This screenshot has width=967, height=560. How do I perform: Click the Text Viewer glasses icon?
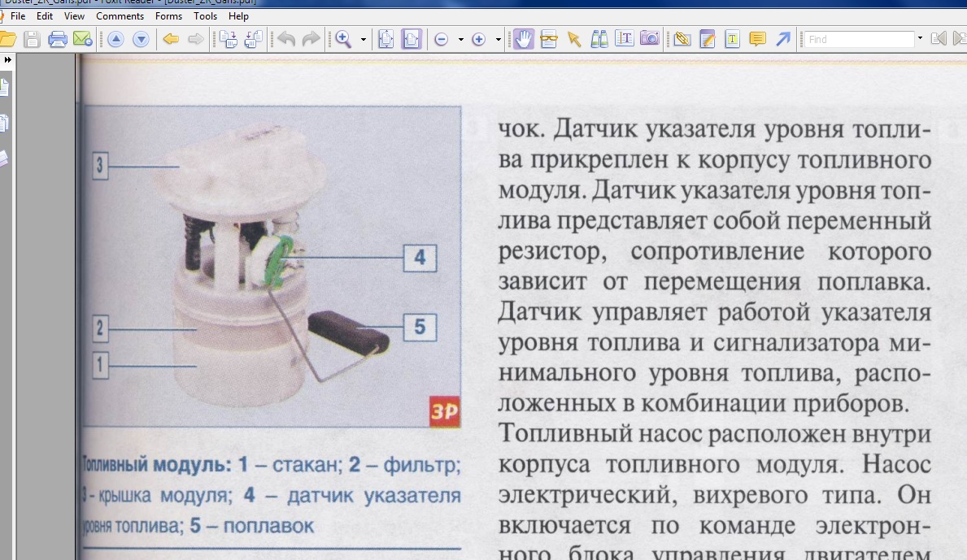(548, 40)
